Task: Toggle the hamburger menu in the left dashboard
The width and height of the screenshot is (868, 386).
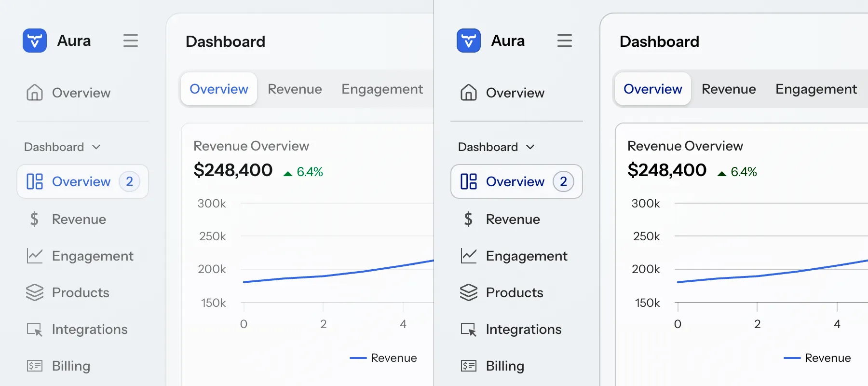Action: (x=131, y=41)
